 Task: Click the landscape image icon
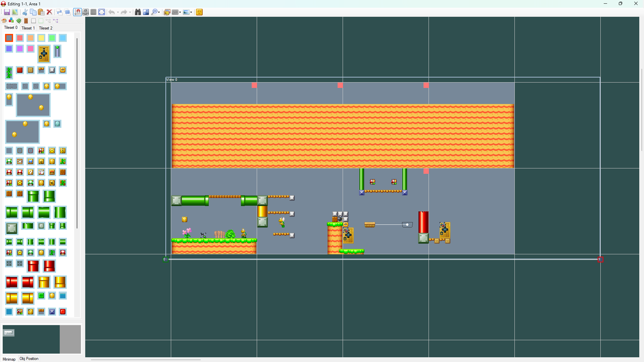click(186, 12)
